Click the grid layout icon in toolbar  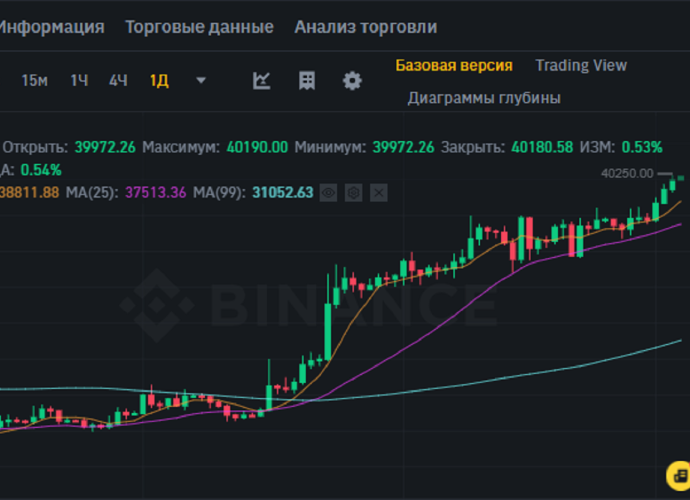point(307,81)
